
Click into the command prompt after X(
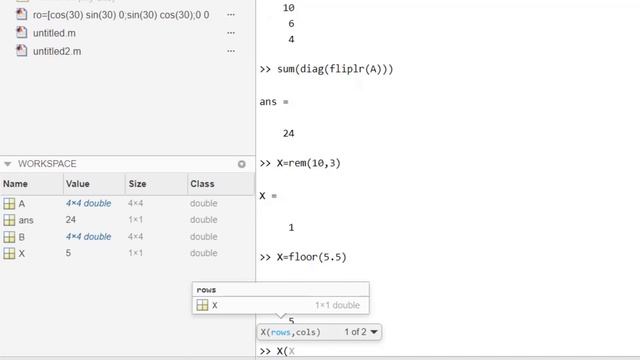(292, 351)
